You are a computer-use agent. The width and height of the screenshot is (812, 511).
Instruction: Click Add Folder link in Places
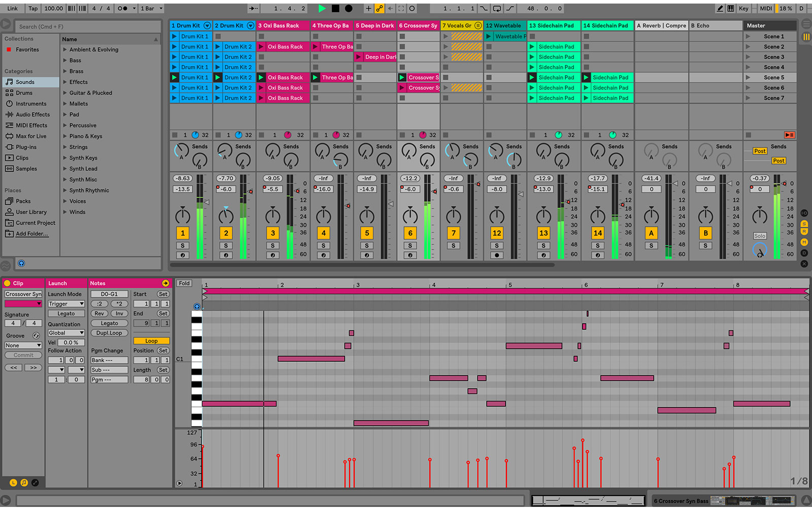click(31, 233)
